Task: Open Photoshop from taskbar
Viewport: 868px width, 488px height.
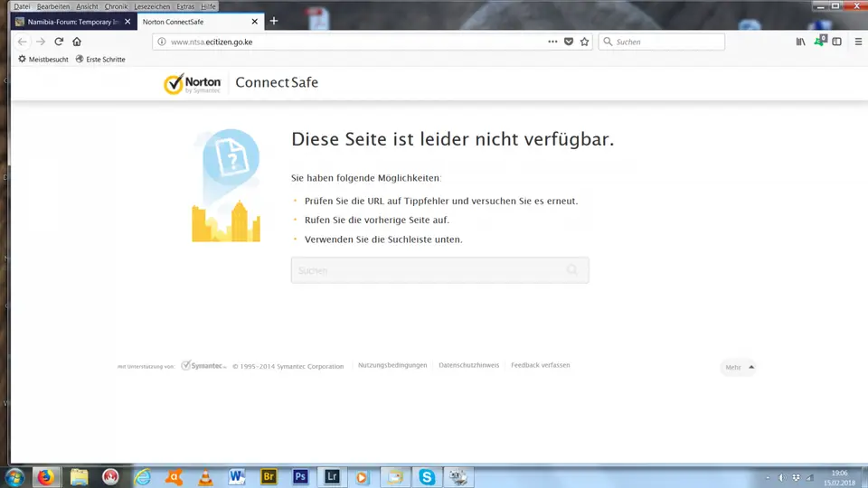Action: [300, 477]
